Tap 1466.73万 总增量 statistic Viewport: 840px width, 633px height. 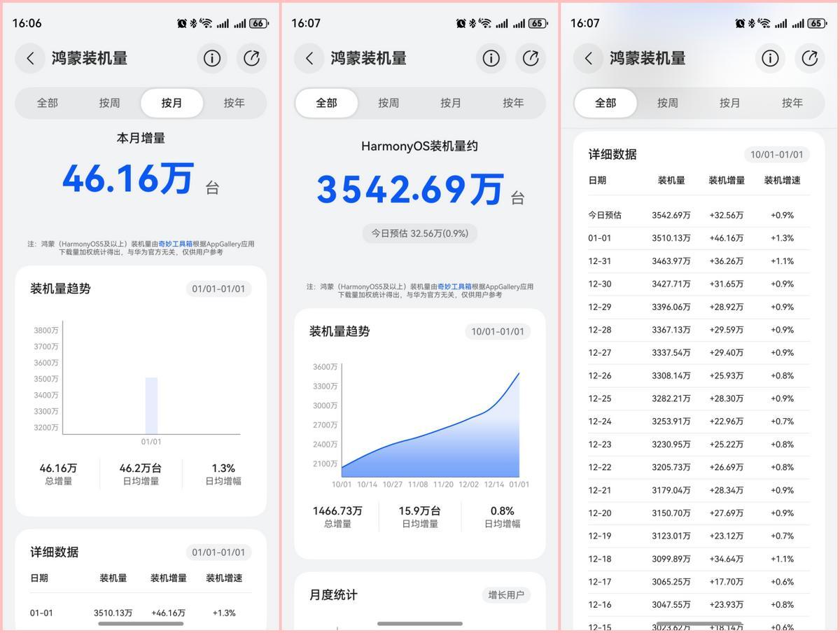coord(337,517)
